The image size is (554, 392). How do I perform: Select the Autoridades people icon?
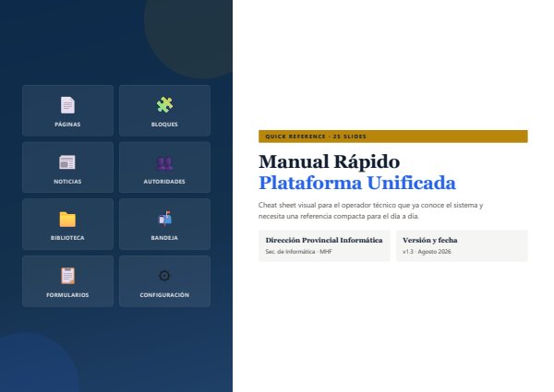tap(164, 162)
